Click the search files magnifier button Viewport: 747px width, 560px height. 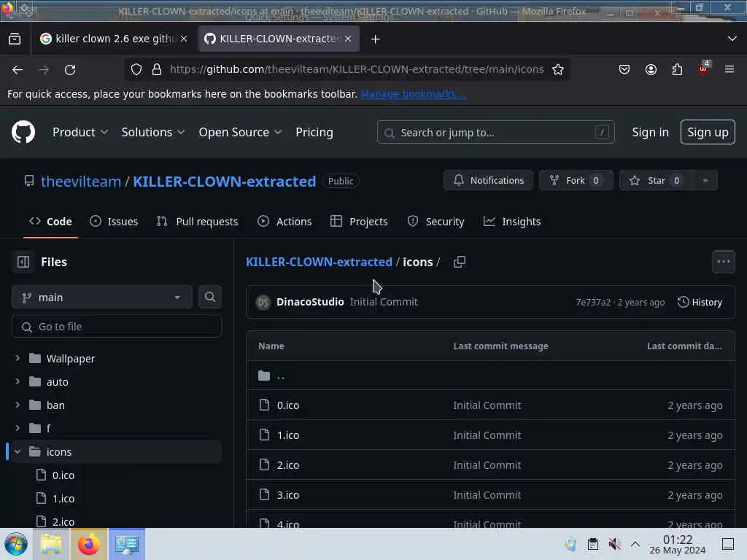click(209, 297)
